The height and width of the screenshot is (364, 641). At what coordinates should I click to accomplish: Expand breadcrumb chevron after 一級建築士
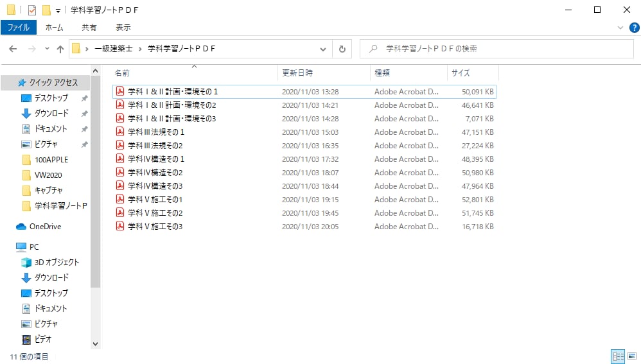pyautogui.click(x=140, y=49)
